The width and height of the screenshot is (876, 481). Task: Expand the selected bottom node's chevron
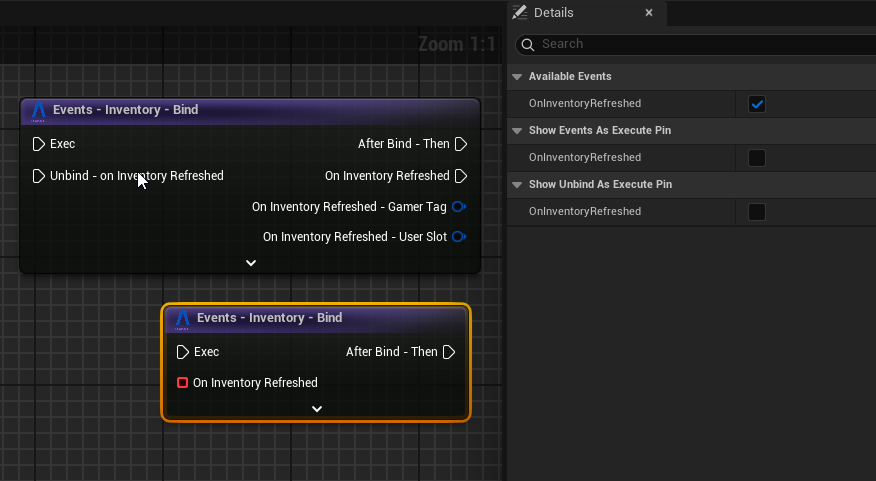317,409
